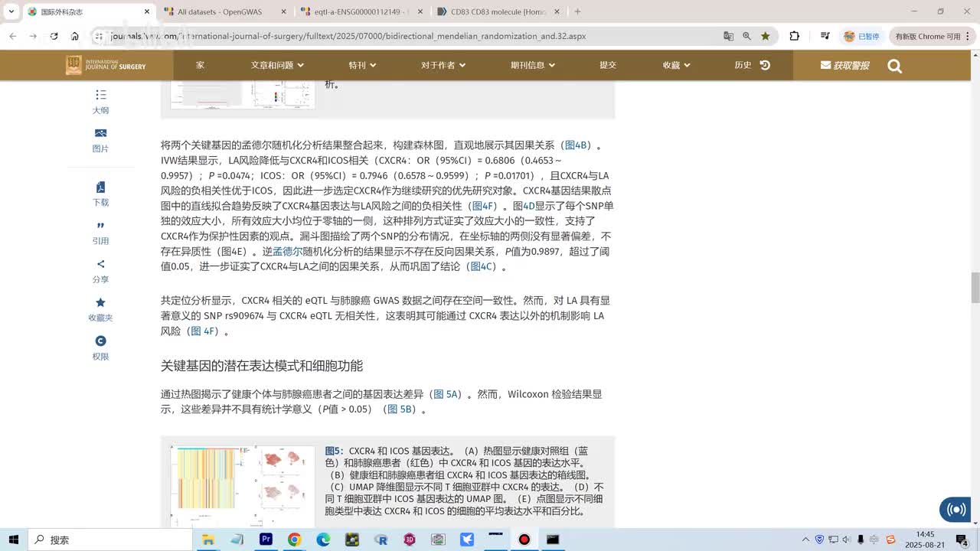Expand the 特刊 dropdown menu
Viewport: 980px width, 551px height.
(362, 65)
